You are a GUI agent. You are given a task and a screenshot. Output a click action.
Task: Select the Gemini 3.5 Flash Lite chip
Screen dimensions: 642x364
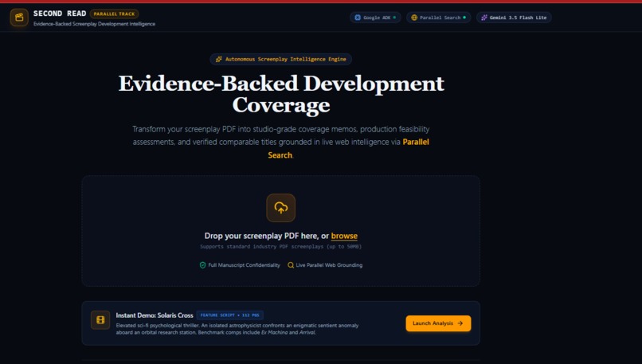514,18
